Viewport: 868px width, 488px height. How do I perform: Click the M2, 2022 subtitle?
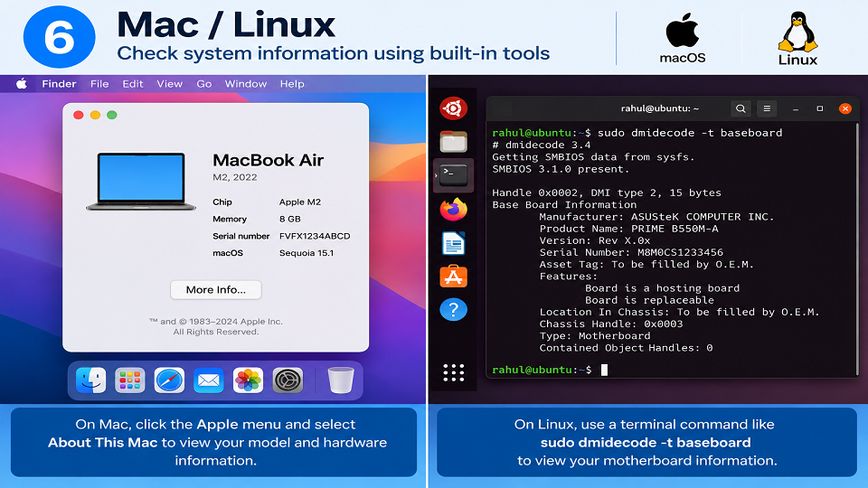pyautogui.click(x=235, y=177)
